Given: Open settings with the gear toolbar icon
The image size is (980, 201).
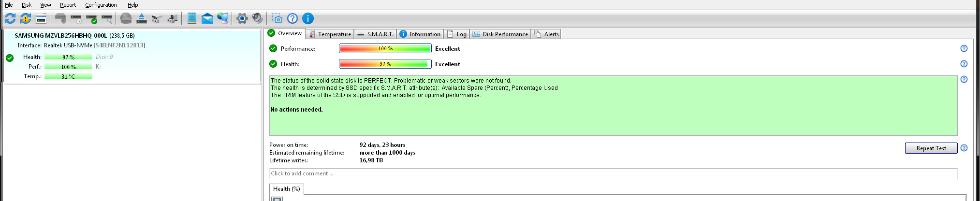Looking at the screenshot, I should click(x=242, y=19).
